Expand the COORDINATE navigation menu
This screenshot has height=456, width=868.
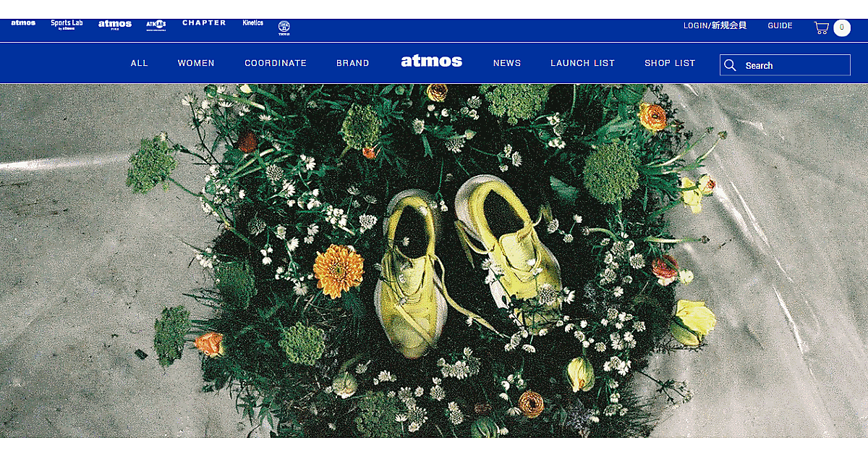point(276,63)
